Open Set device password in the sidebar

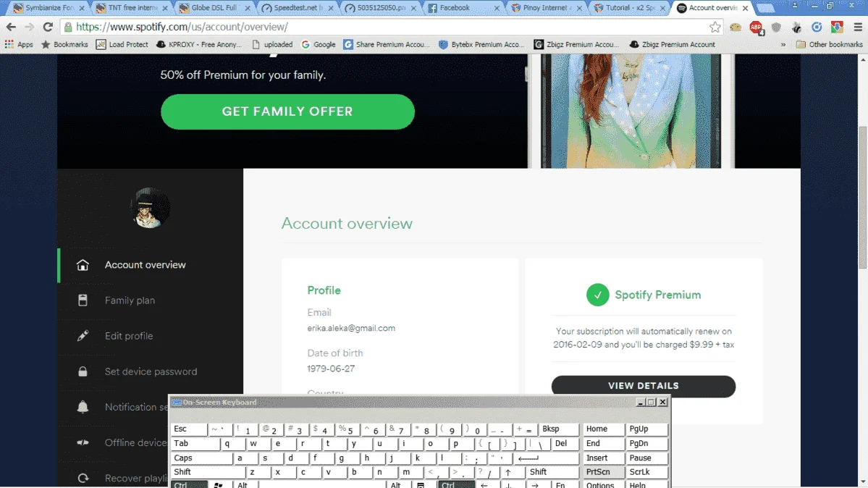(151, 371)
